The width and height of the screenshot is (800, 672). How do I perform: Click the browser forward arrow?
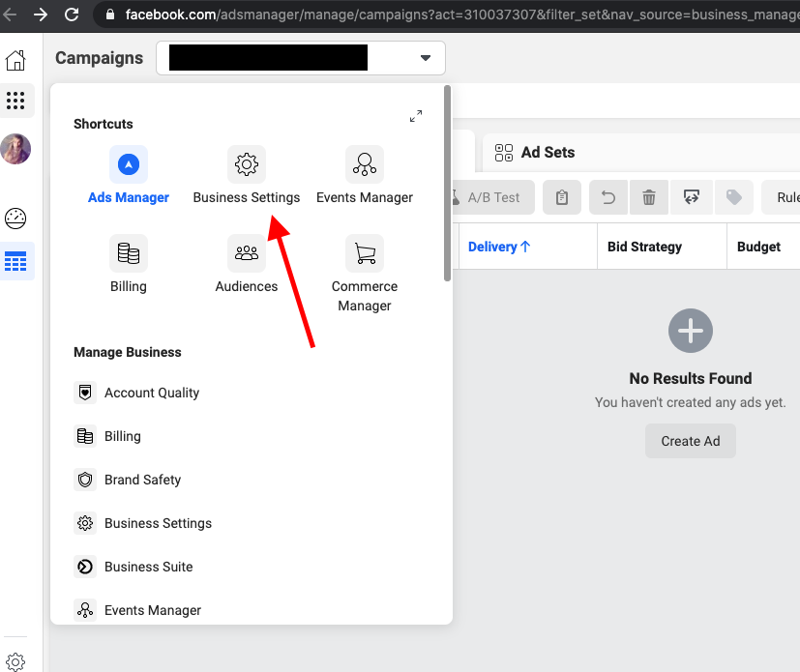(x=41, y=15)
